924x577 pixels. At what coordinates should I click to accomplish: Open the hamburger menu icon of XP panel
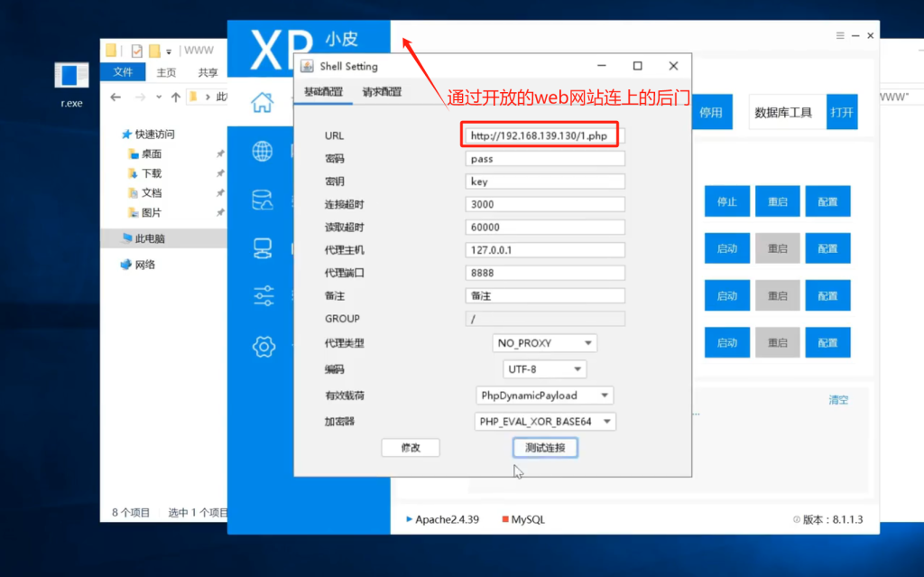(x=840, y=35)
